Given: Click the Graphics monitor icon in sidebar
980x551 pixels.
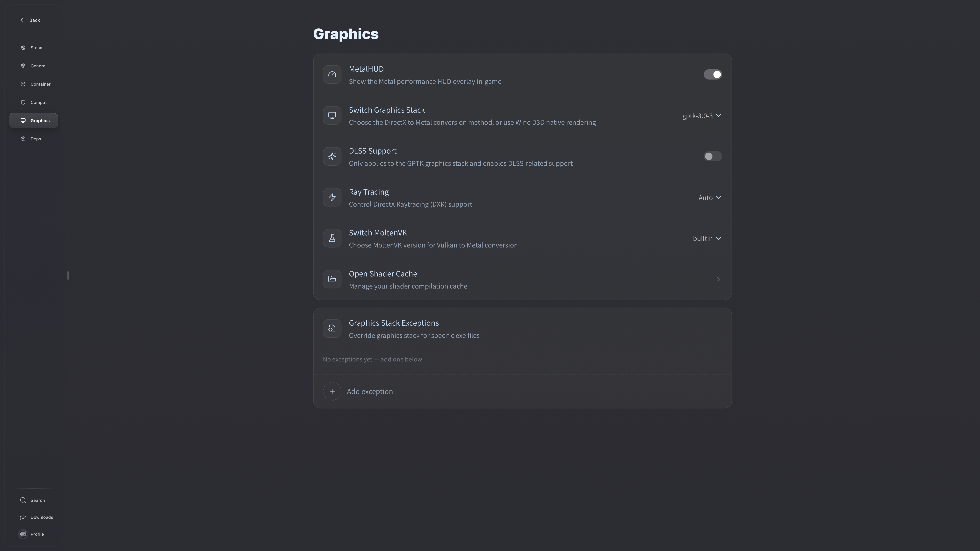Looking at the screenshot, I should coord(23,120).
